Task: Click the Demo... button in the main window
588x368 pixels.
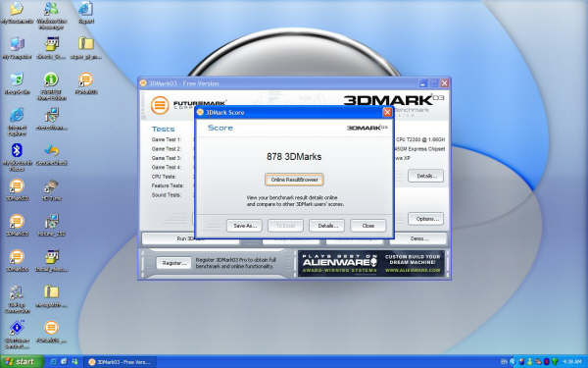Action: click(418, 238)
